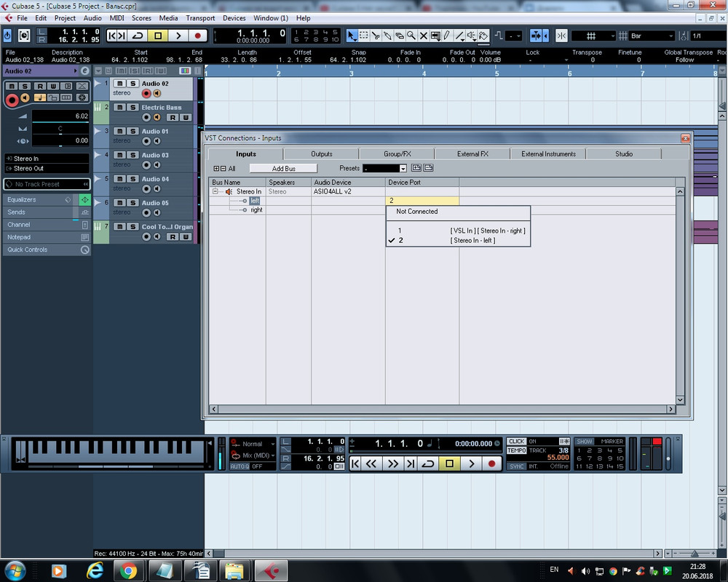Click the transport panel Stop button

pyautogui.click(x=449, y=463)
